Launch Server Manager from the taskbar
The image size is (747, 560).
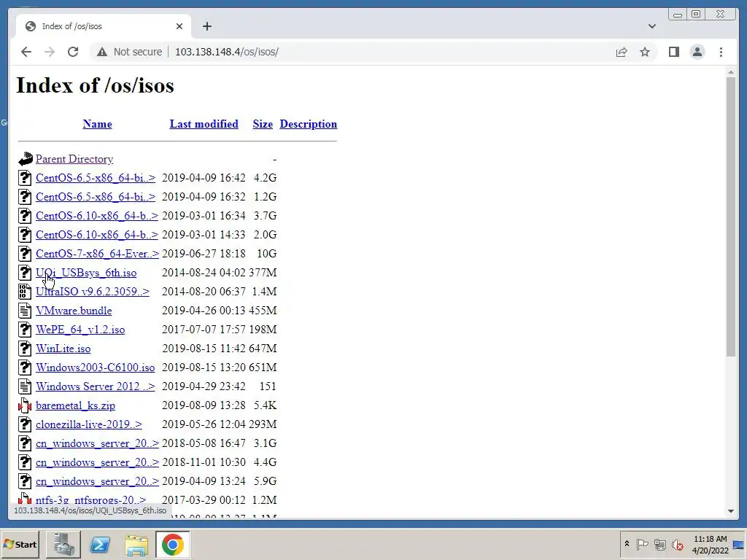tap(63, 544)
